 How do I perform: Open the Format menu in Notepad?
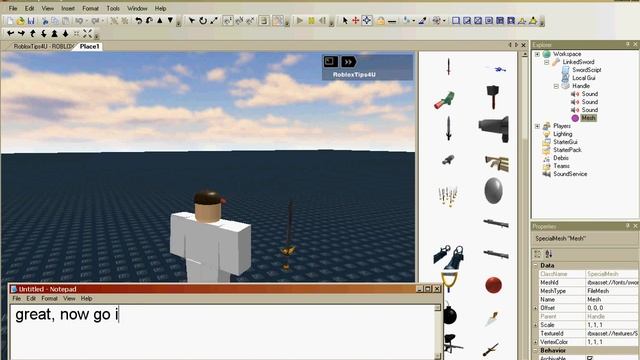[49, 298]
